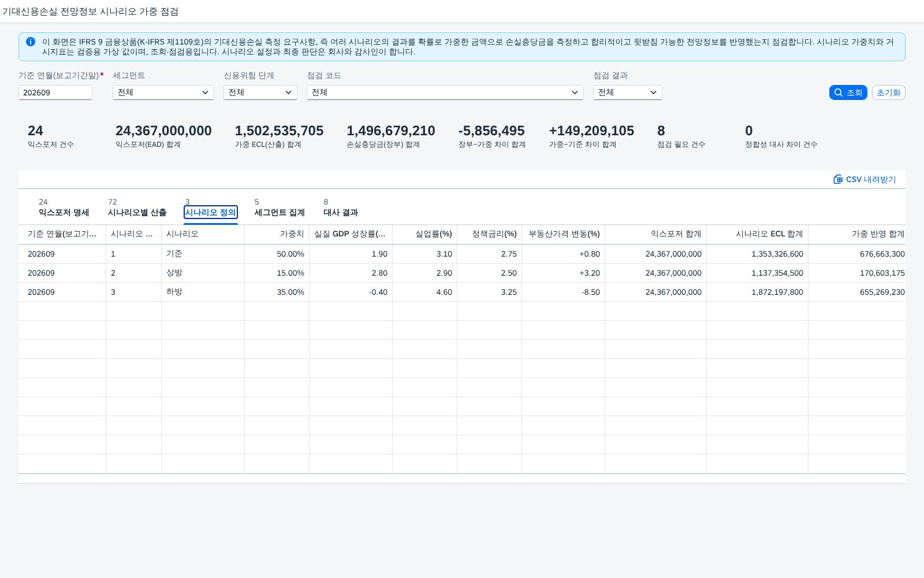
Task: Click the 초기화 reset button
Action: click(x=888, y=92)
